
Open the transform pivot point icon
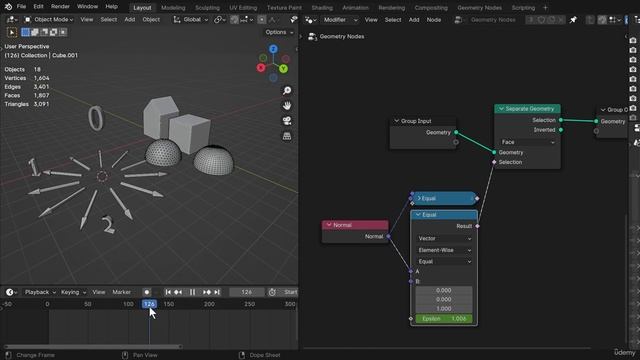coord(220,20)
